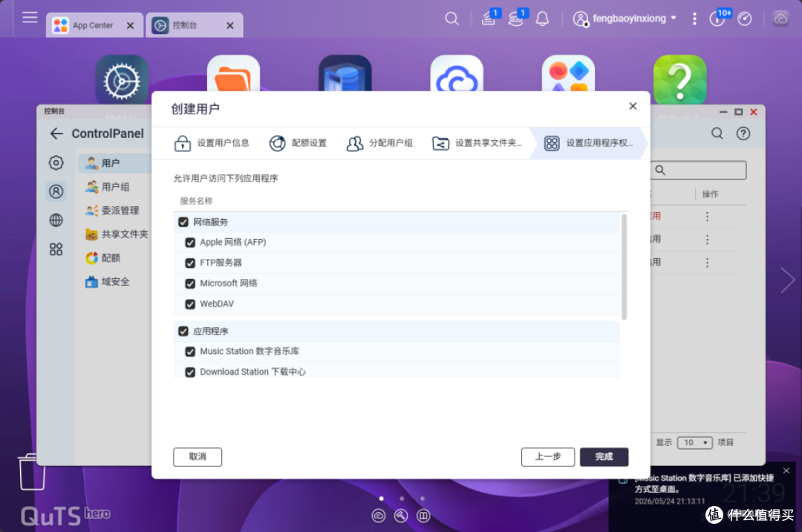Go to 设置用户信息 wizard step
This screenshot has height=532, width=802.
click(x=212, y=143)
